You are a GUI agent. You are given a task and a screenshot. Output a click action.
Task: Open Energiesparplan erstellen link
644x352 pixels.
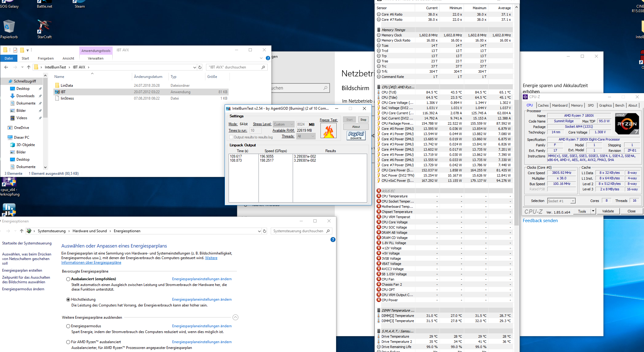(x=22, y=270)
